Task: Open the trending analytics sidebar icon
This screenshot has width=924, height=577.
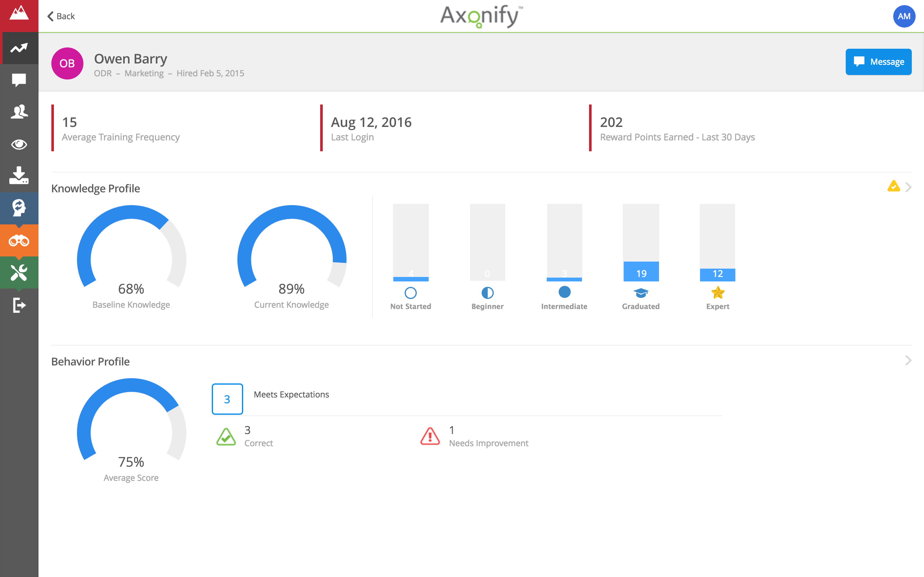Action: pyautogui.click(x=19, y=48)
